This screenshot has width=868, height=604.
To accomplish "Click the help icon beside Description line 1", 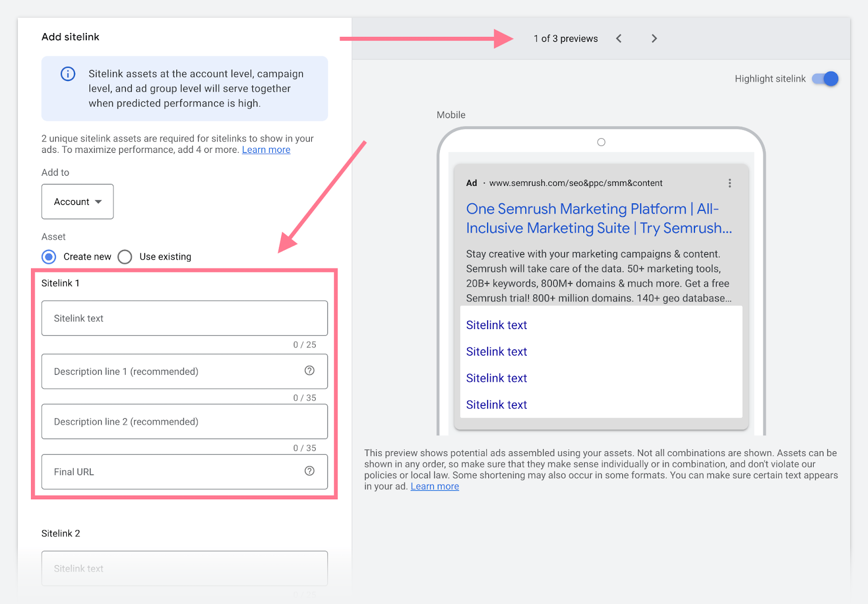I will coord(309,371).
